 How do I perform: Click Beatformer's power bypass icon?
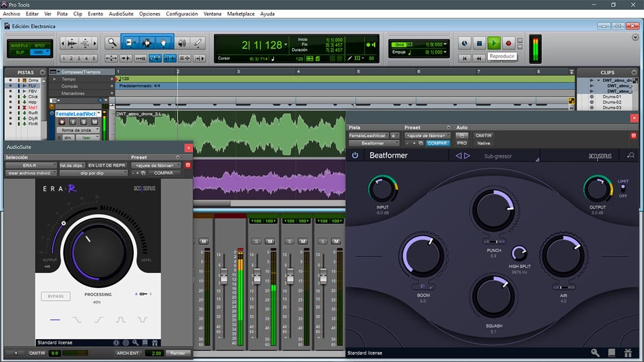click(355, 156)
